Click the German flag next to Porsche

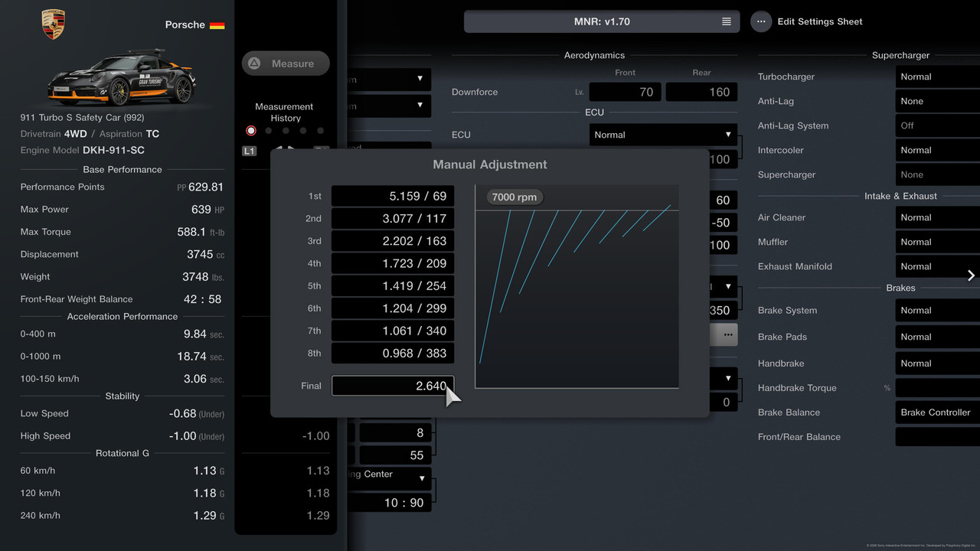(x=217, y=25)
